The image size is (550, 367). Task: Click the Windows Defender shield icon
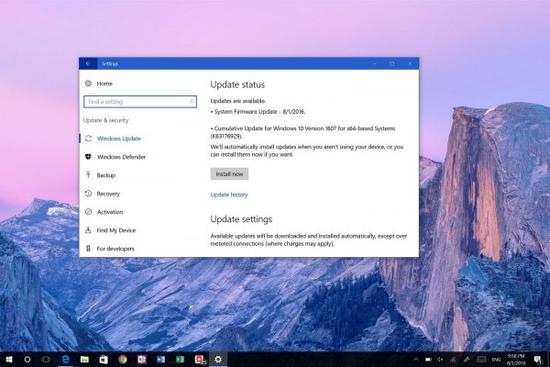[88, 157]
